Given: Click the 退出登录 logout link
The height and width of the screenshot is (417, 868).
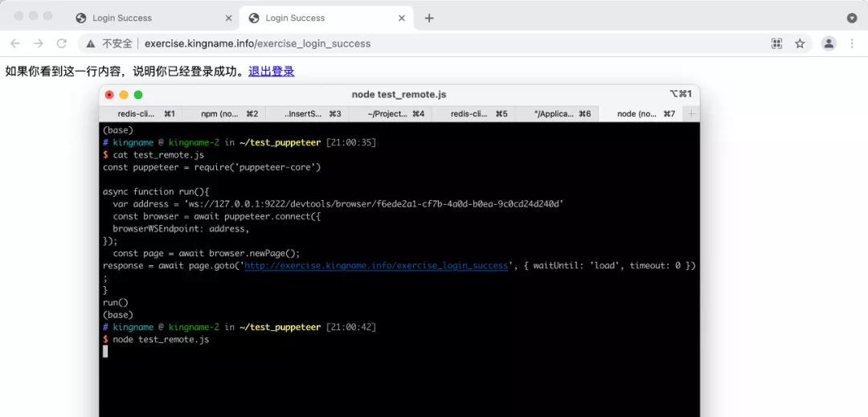Looking at the screenshot, I should coord(272,72).
